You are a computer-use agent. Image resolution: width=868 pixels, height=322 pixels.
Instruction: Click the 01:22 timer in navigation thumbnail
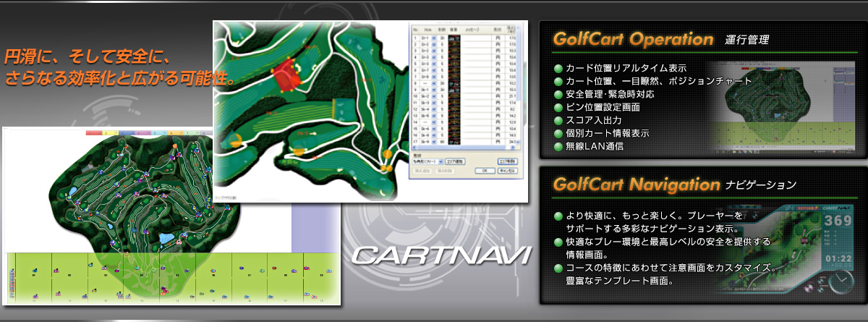(x=838, y=258)
